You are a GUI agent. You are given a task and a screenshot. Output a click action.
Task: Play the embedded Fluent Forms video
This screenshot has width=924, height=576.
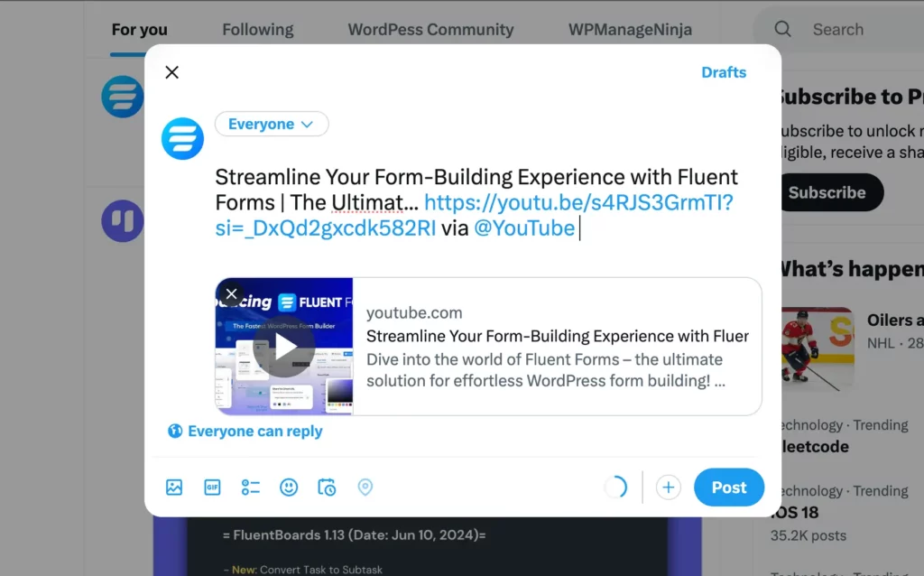pos(284,346)
